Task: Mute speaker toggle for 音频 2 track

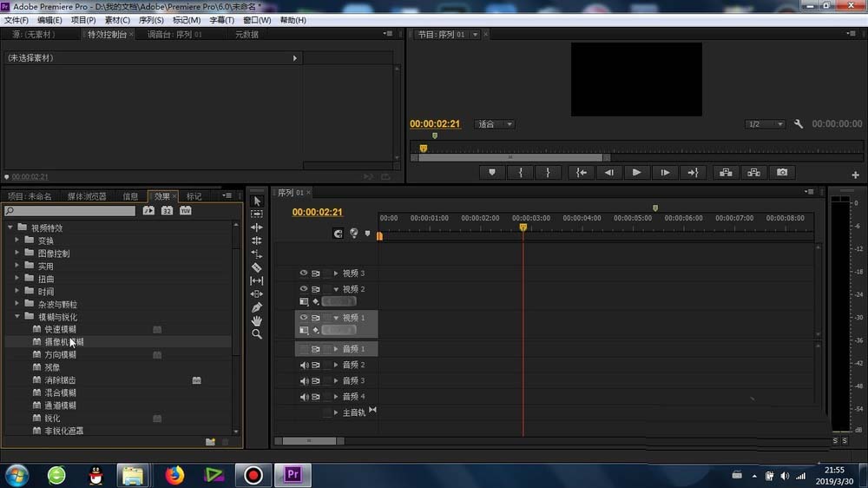Action: pos(304,365)
